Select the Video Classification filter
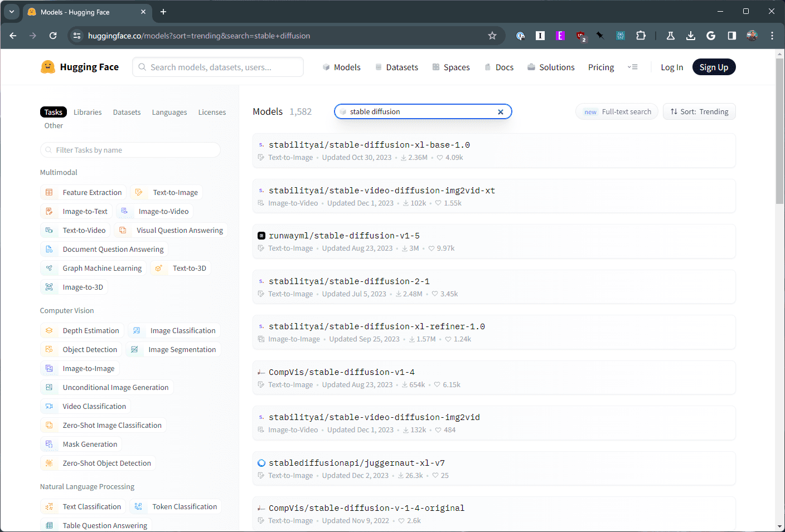785x532 pixels. pos(86,406)
